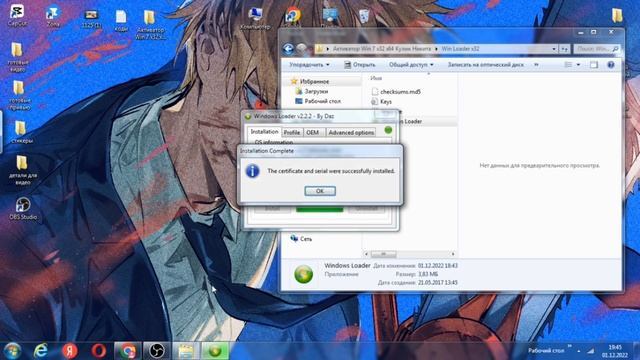The width and height of the screenshot is (640, 360).
Task: Expand the address bar history dropdown
Action: [x=554, y=49]
